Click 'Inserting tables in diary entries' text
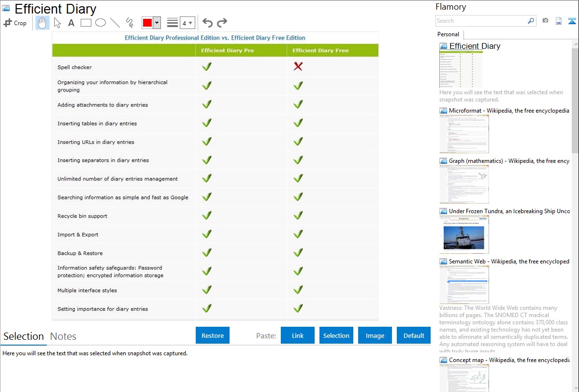This screenshot has width=579, height=392. click(97, 123)
